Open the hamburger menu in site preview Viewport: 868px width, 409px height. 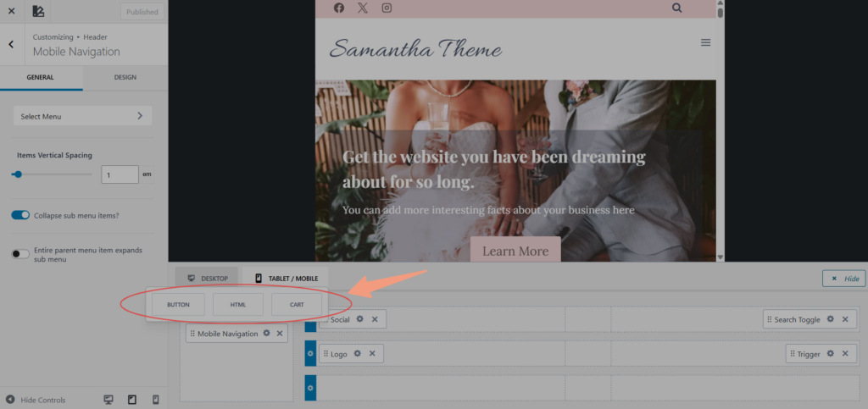coord(705,43)
